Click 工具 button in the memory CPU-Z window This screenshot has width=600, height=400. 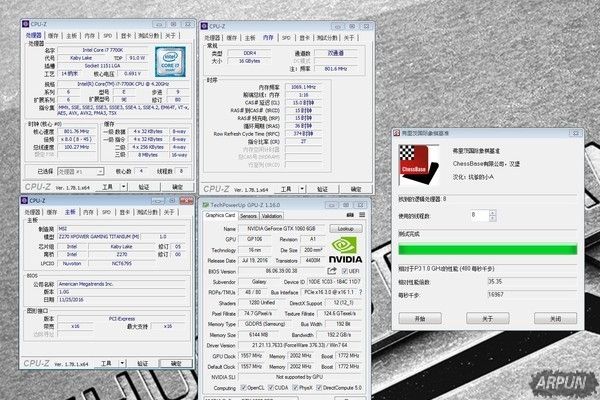pyautogui.click(x=286, y=189)
